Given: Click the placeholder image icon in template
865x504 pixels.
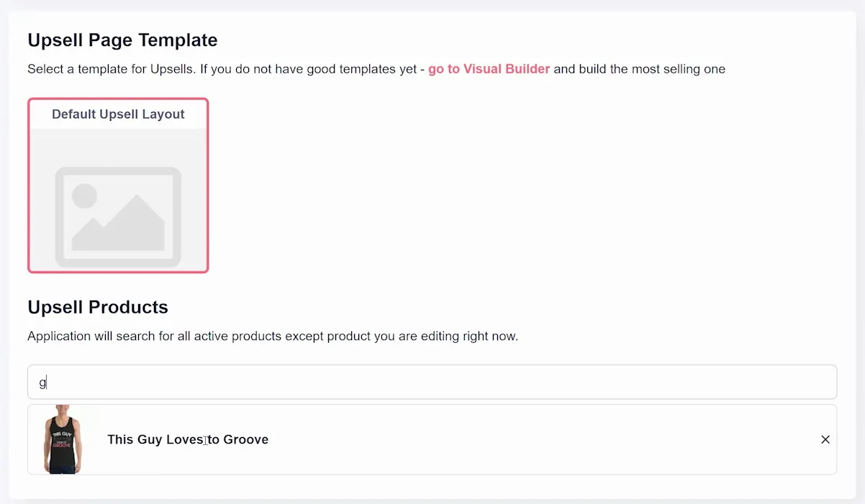Looking at the screenshot, I should (x=118, y=217).
